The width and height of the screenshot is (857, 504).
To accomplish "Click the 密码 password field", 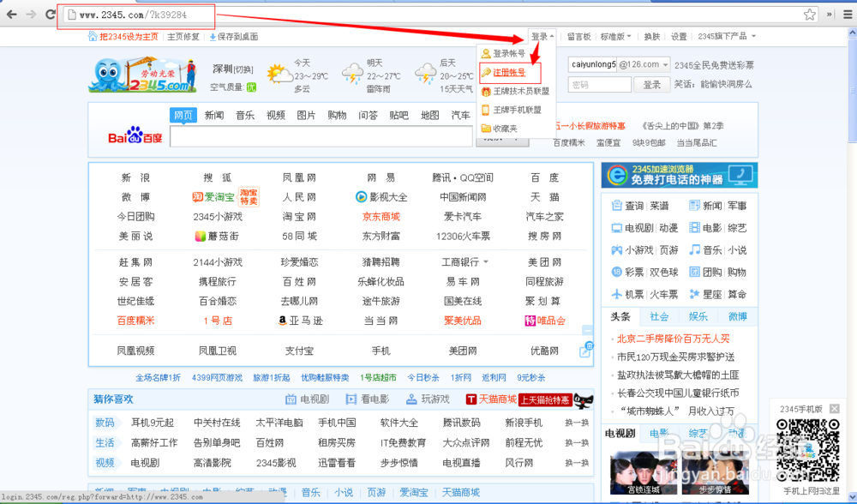I will [x=600, y=85].
